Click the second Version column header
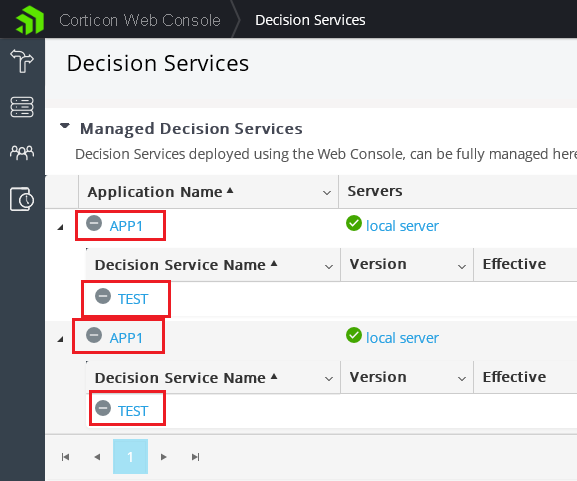 (x=378, y=377)
